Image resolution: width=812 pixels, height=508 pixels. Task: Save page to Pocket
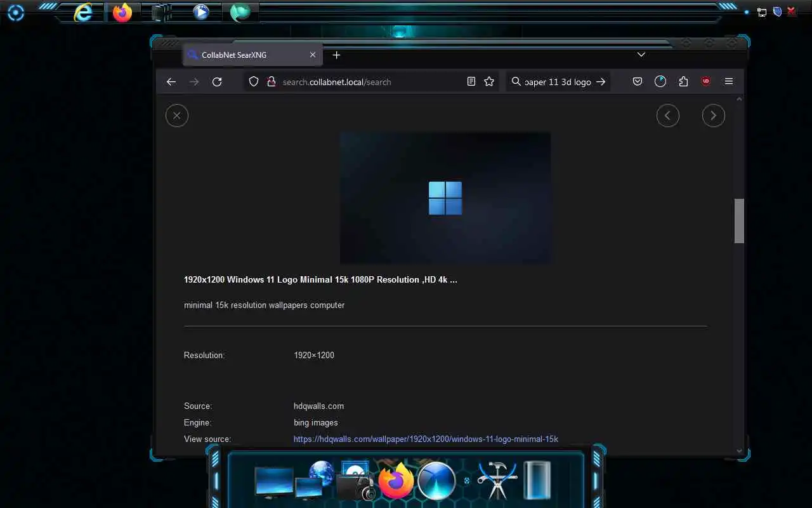point(638,82)
